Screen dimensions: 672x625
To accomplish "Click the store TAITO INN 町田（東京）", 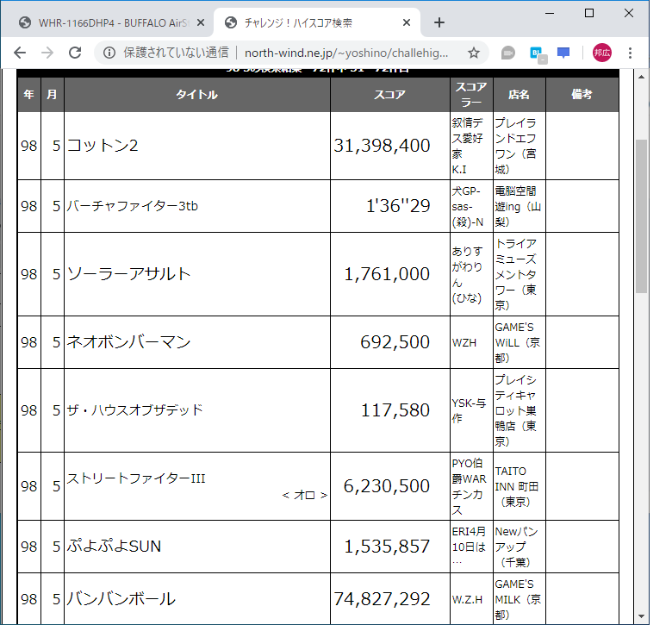I will pyautogui.click(x=516, y=486).
